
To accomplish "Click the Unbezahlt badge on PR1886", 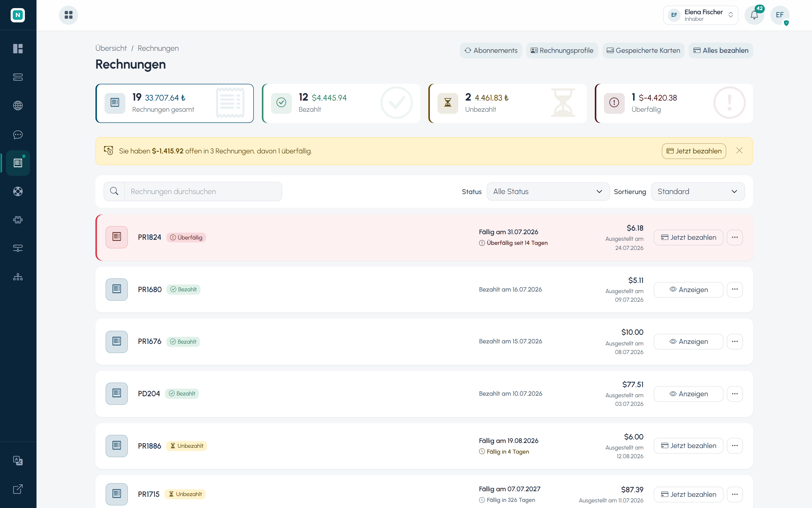I will (x=187, y=446).
